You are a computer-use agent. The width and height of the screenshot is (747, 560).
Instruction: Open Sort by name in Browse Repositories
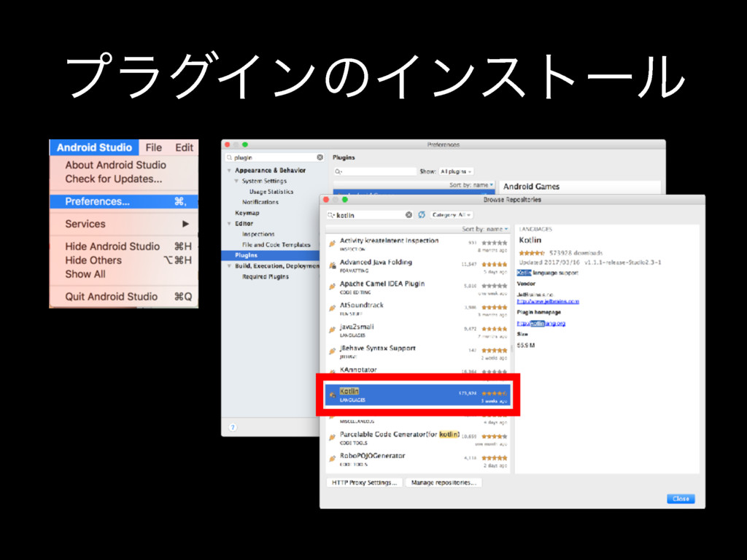484,229
